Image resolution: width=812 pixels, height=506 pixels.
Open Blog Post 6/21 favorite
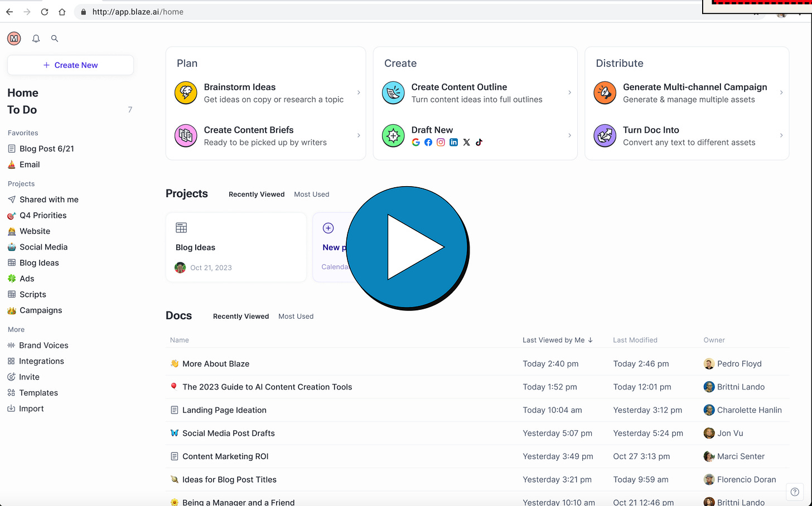pyautogui.click(x=41, y=149)
